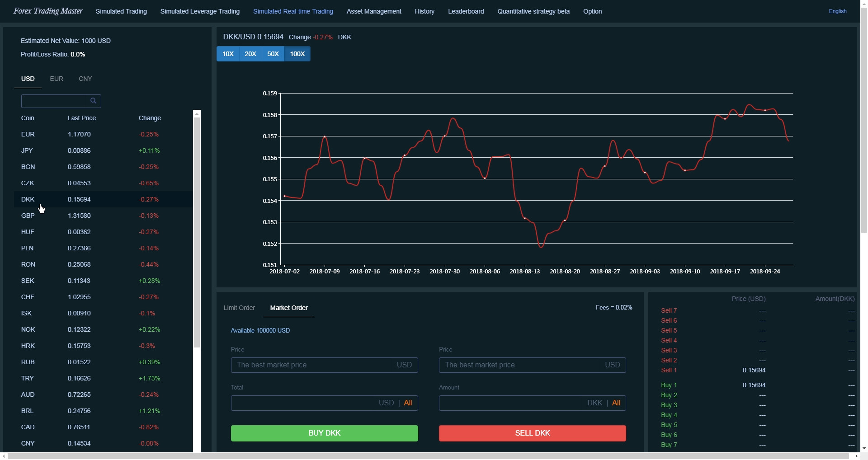
Task: Open the Limit Order tab
Action: tap(239, 308)
